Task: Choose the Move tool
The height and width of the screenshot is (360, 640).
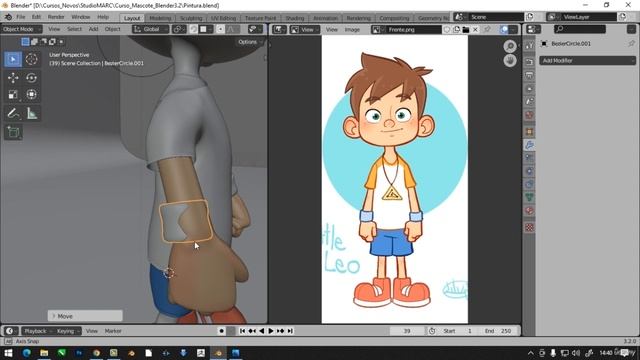Action: click(x=13, y=78)
